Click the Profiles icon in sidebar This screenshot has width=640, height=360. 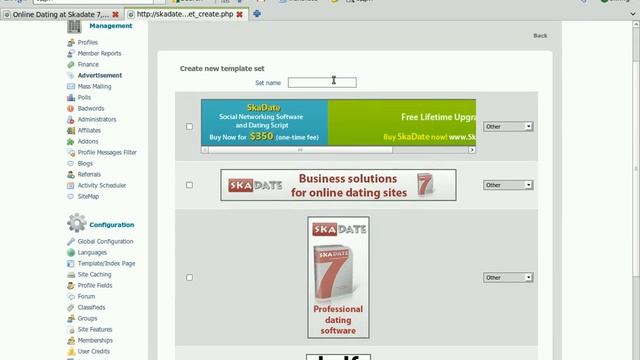pyautogui.click(x=71, y=42)
